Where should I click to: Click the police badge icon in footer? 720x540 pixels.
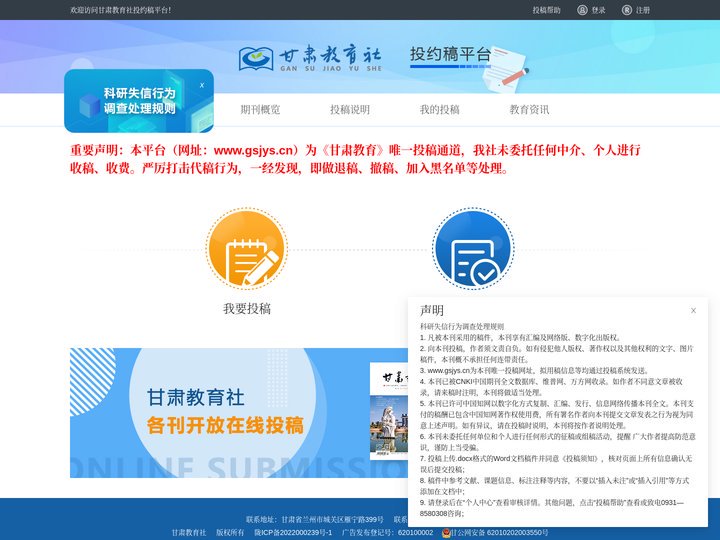[x=446, y=533]
